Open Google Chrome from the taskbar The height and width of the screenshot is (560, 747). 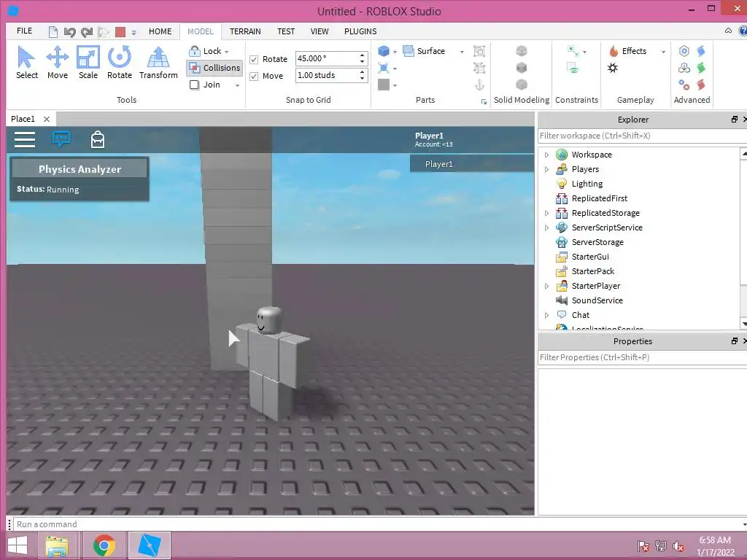coord(104,545)
